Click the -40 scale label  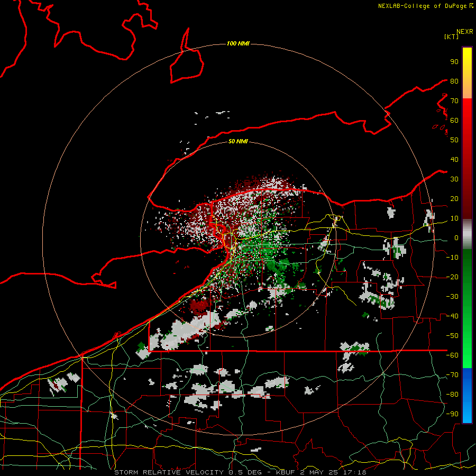click(452, 316)
